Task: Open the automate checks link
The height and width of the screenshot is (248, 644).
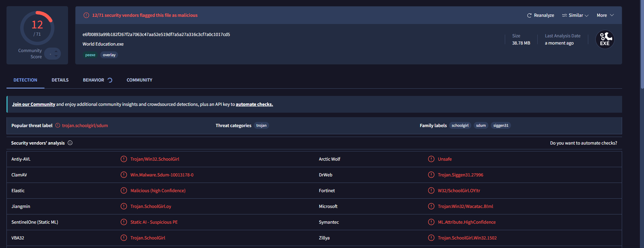Action: pos(254,104)
